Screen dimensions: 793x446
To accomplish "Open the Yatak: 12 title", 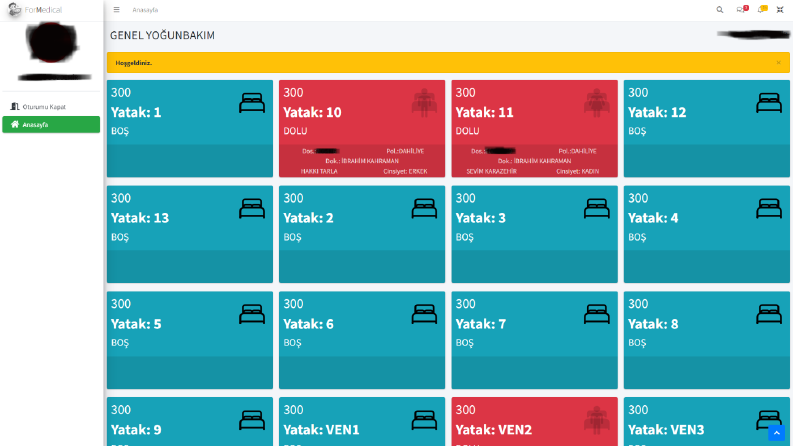I will point(657,112).
